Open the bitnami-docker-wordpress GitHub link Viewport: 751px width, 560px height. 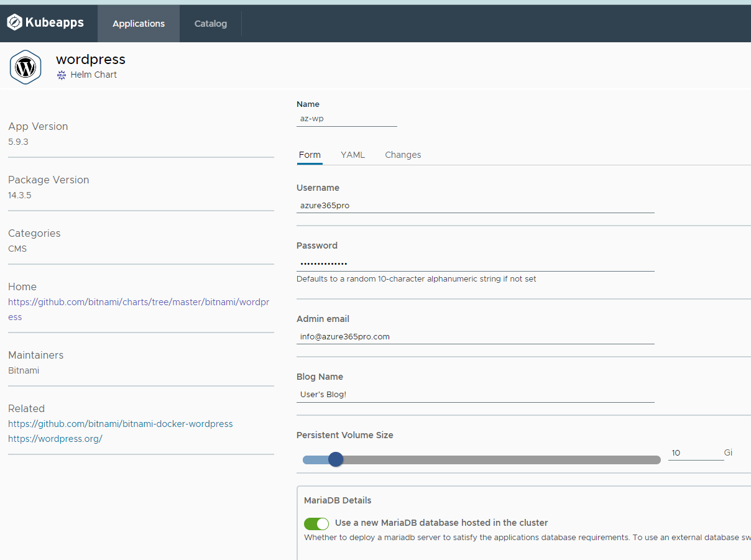pyautogui.click(x=121, y=424)
